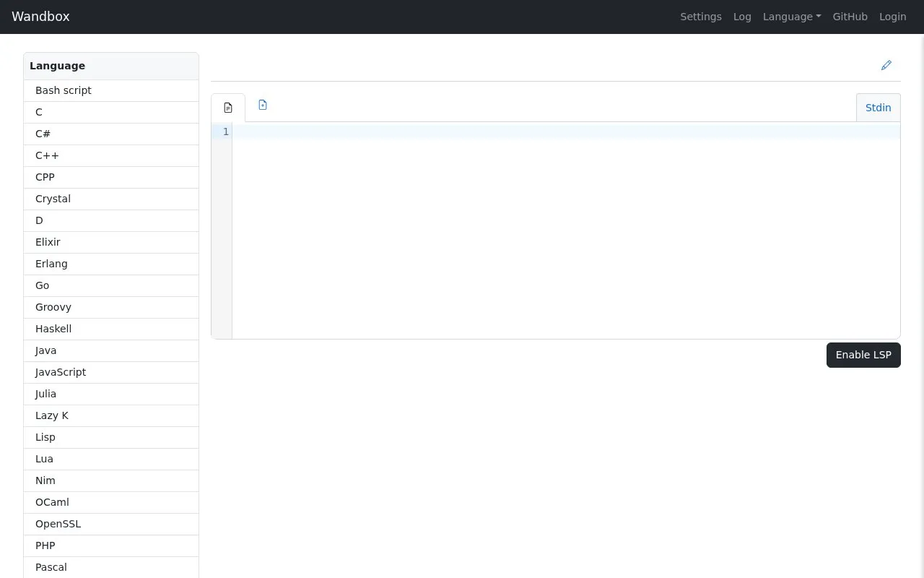The image size is (924, 578).
Task: Select JavaScript language
Action: (x=111, y=372)
